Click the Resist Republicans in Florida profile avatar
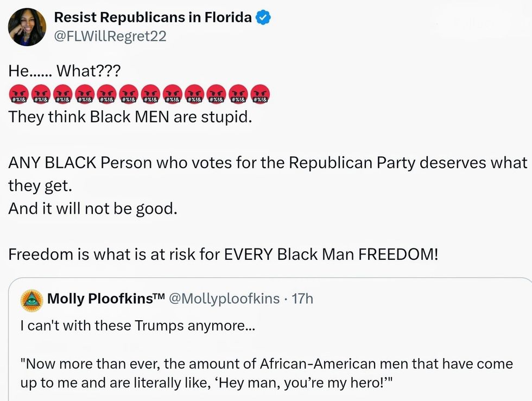Screen dimensions: 532x401 click(x=27, y=27)
